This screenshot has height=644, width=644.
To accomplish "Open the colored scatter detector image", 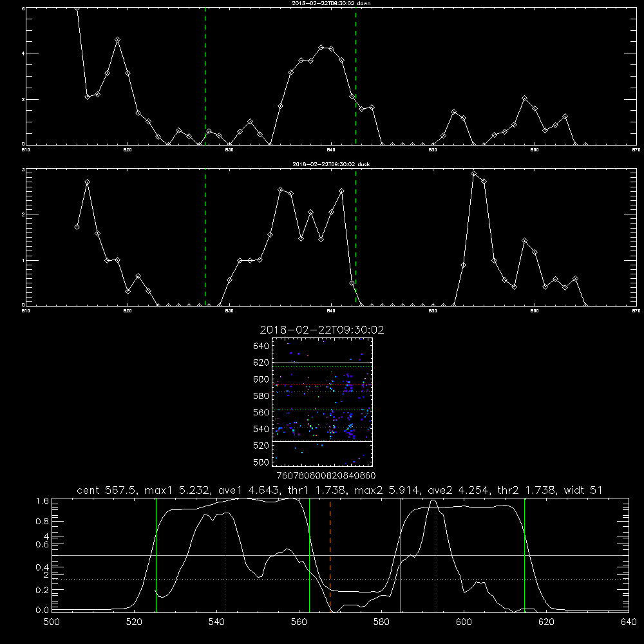I will (x=323, y=402).
